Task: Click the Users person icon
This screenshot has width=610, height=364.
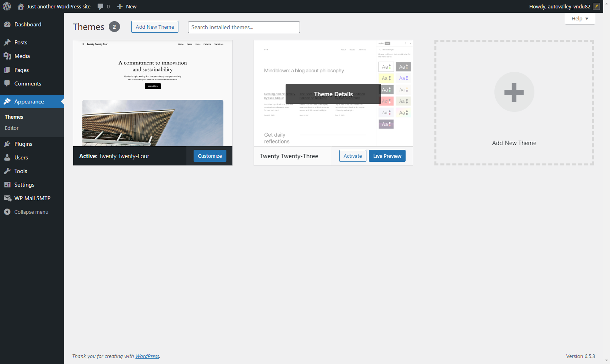Action: click(7, 157)
